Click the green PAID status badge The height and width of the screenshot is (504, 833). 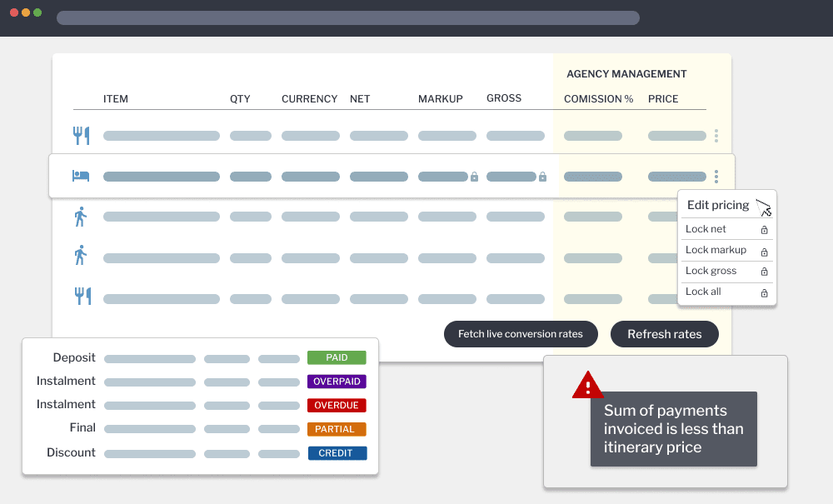337,357
